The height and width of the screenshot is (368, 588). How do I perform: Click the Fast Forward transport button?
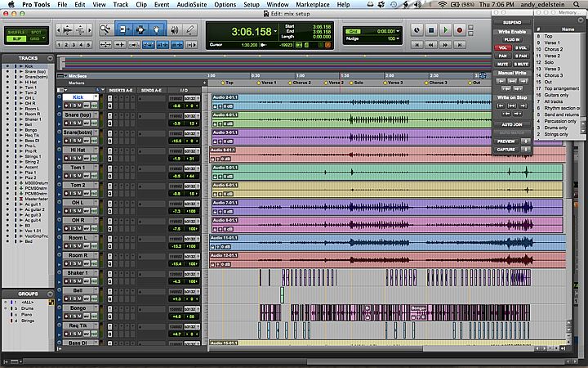coord(445,45)
